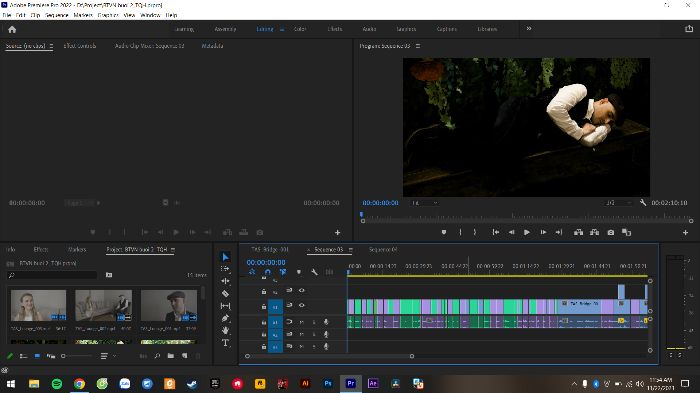Click timeline zoom scroll bar right handle

412,356
